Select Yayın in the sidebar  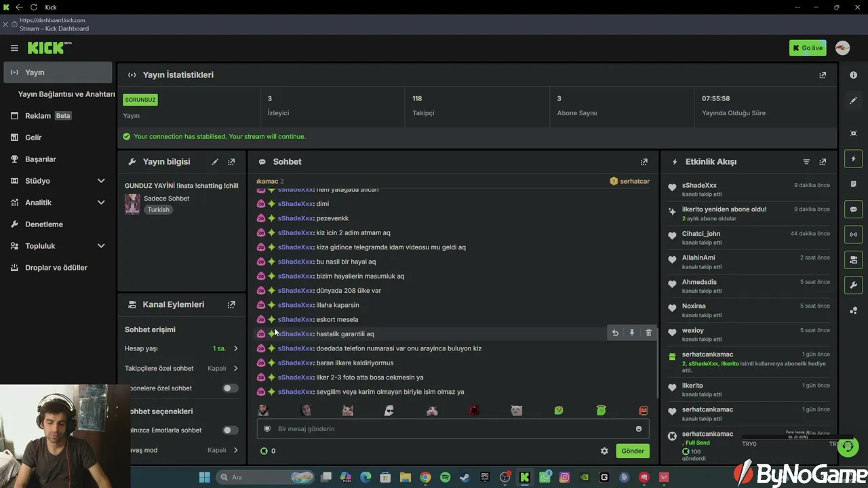58,73
